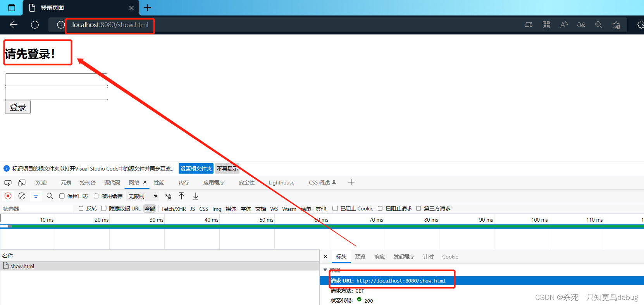The height and width of the screenshot is (305, 644).
Task: Click the 筛选器 filter input
Action: [x=37, y=209]
